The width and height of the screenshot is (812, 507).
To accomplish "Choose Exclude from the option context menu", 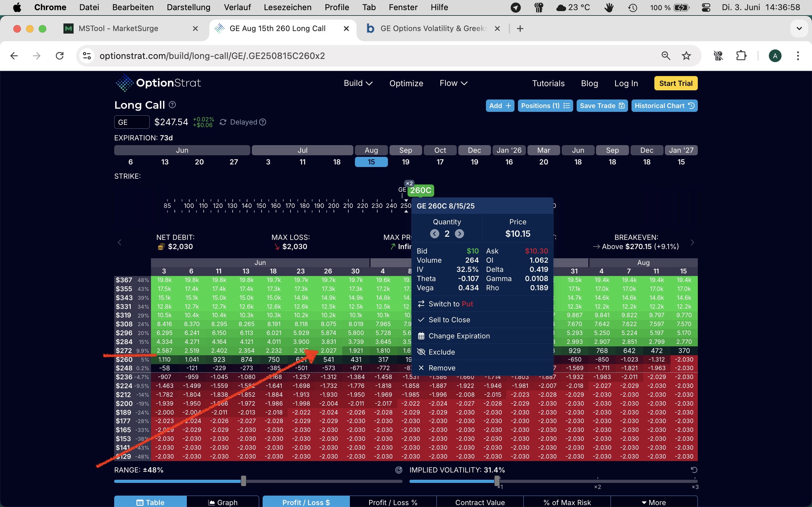I will tap(442, 352).
